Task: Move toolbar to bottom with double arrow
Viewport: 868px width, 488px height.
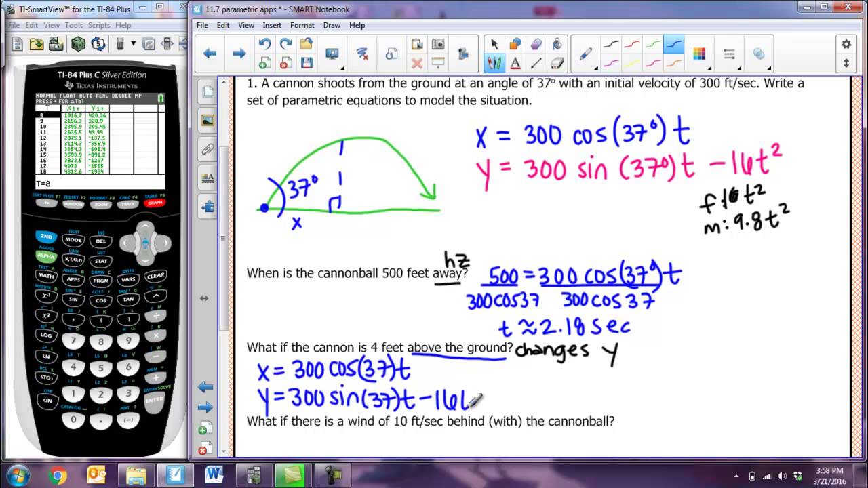Action: click(846, 63)
